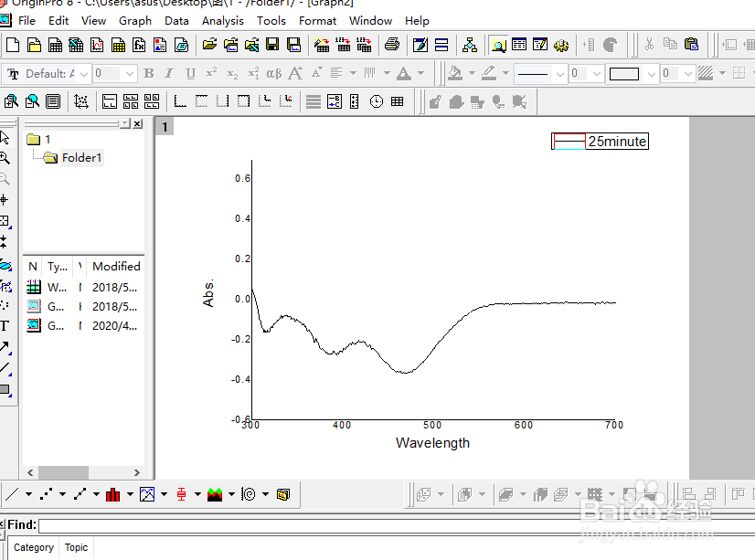Open the Format menu
This screenshot has height=560, width=755.
[x=317, y=21]
